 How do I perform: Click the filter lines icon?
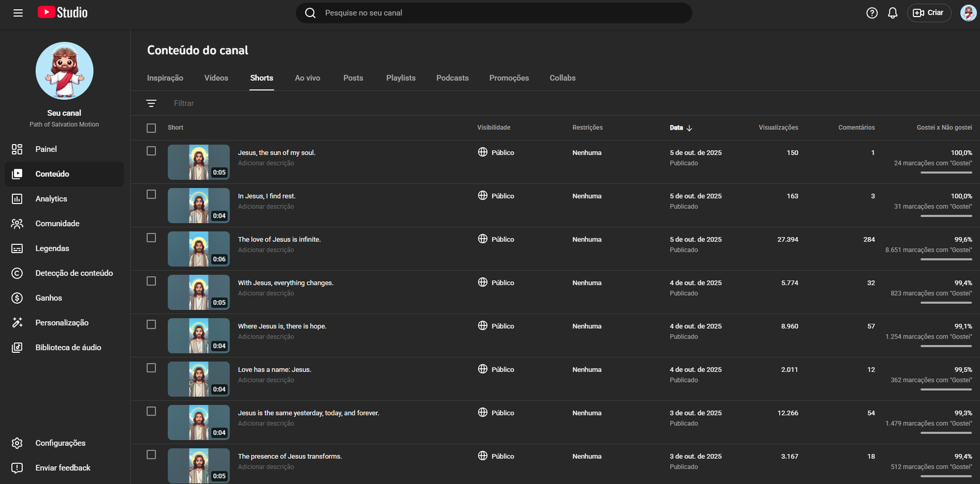pos(151,104)
